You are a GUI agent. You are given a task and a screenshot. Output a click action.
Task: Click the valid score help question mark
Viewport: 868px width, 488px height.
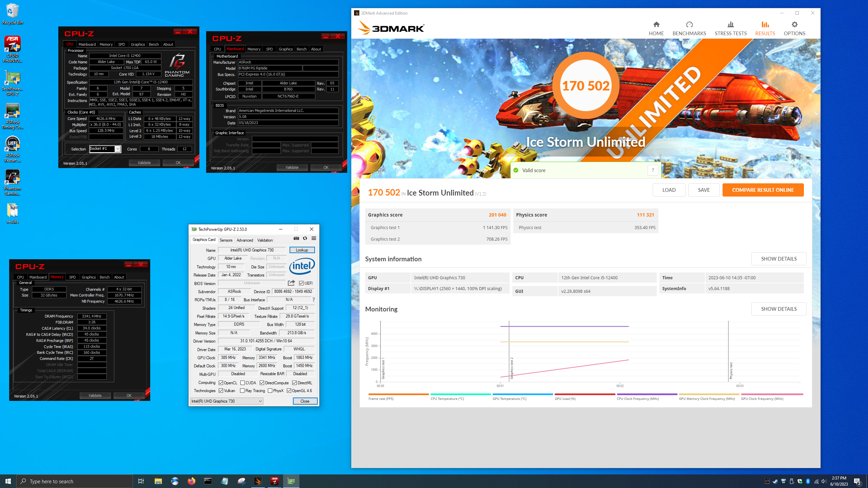click(653, 170)
